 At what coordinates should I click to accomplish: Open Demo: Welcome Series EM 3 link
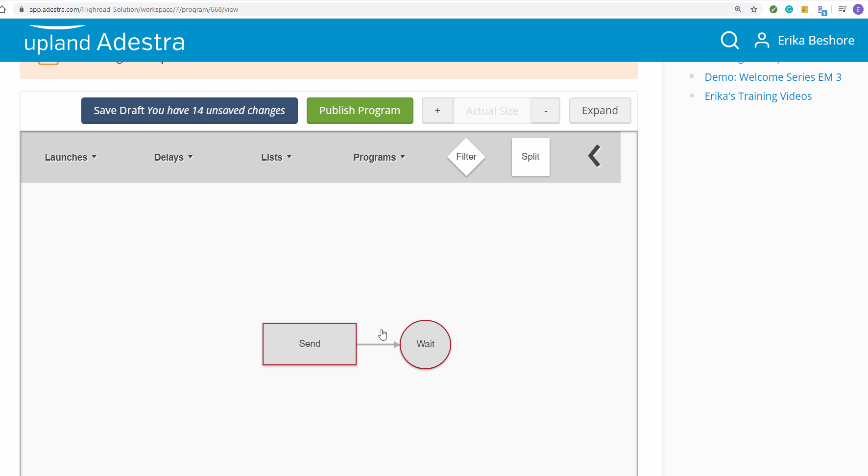[773, 77]
